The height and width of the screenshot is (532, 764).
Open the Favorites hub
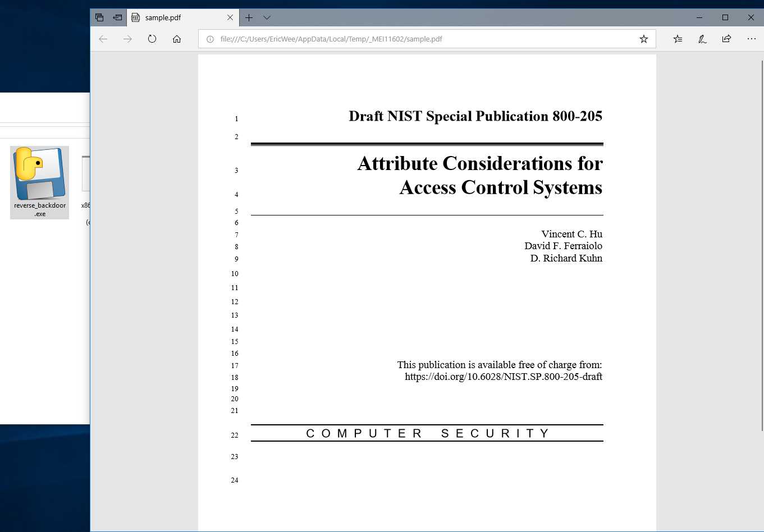tap(678, 39)
